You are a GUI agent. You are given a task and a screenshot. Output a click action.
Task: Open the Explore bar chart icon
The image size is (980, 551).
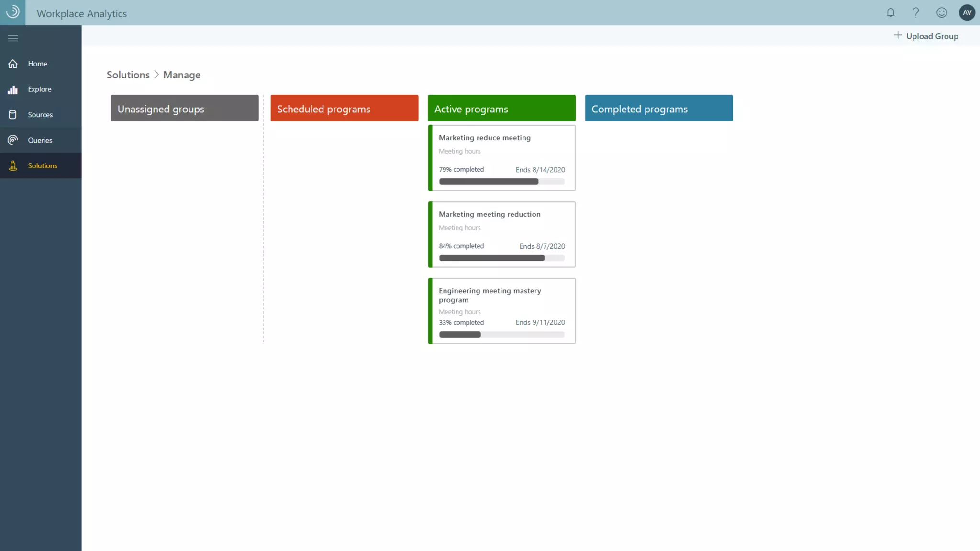point(13,89)
